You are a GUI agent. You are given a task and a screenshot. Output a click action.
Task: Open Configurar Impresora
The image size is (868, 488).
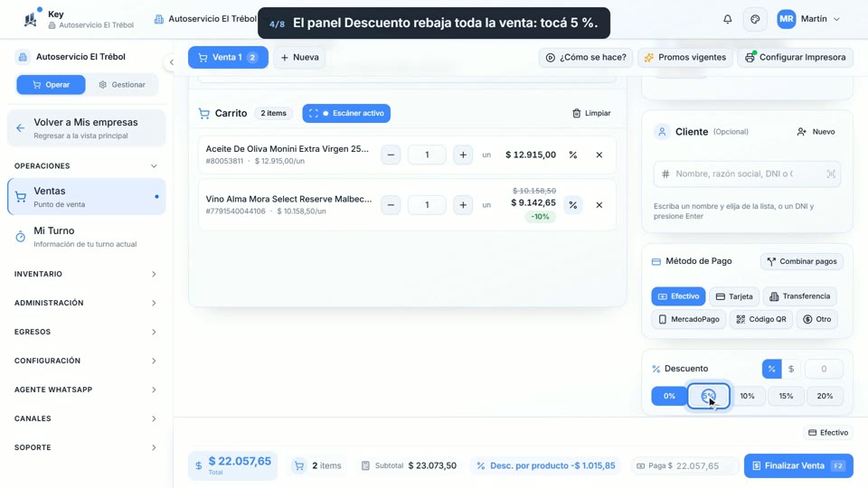pos(795,58)
